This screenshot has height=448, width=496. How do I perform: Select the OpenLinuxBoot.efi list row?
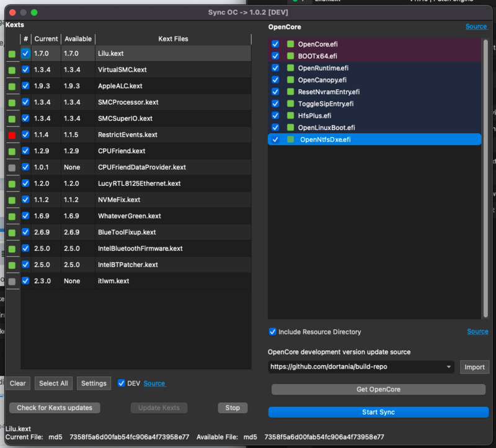pos(326,128)
